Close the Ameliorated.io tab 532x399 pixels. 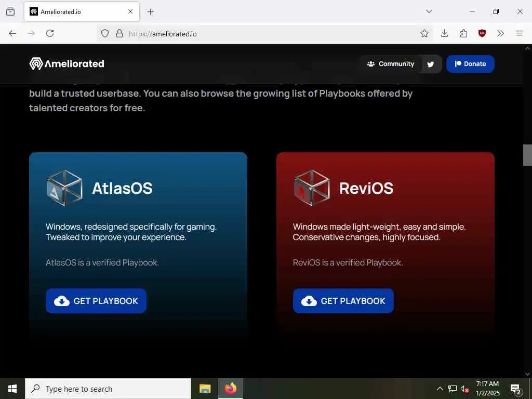(130, 11)
